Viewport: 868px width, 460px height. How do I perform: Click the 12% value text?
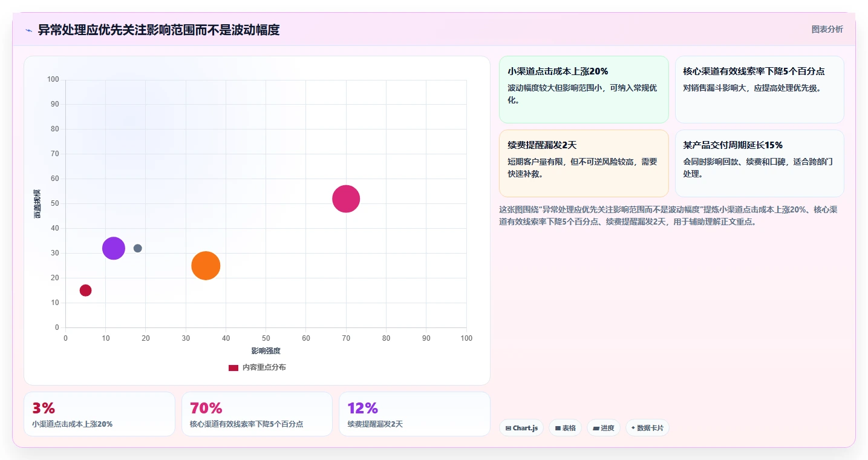[363, 408]
